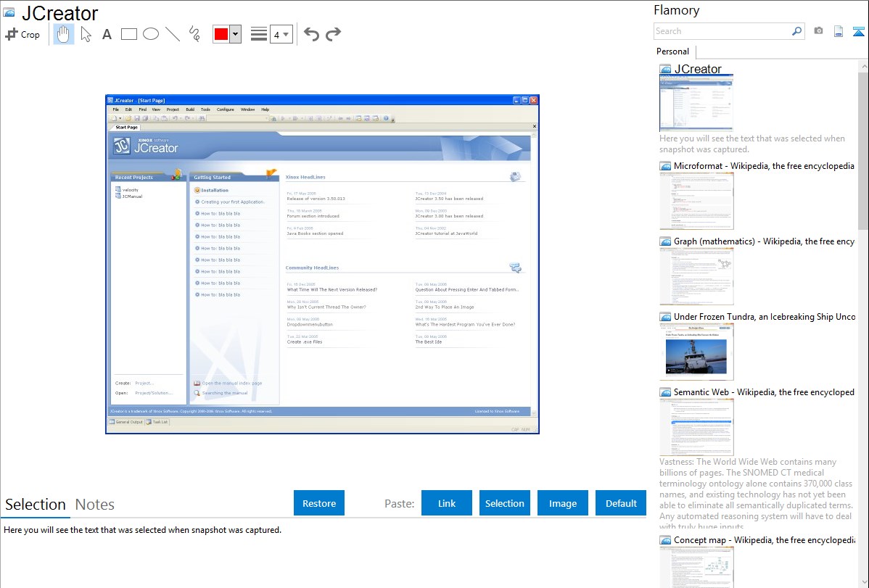Choose the arrow pointer tool
Image resolution: width=869 pixels, height=588 pixels.
(86, 34)
